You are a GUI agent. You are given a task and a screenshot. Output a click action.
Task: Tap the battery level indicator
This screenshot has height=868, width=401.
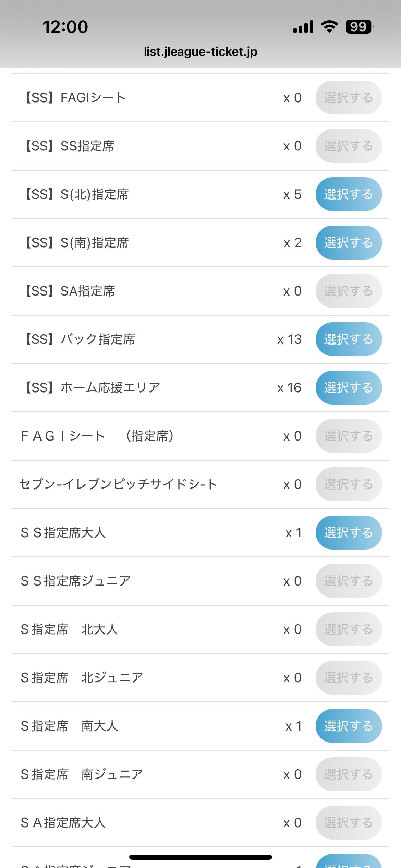coord(359,27)
